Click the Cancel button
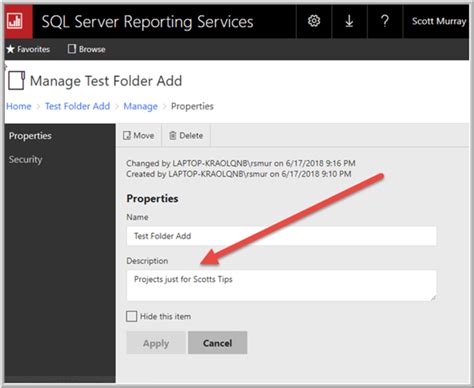Viewport: 474px width, 388px height. 217,343
